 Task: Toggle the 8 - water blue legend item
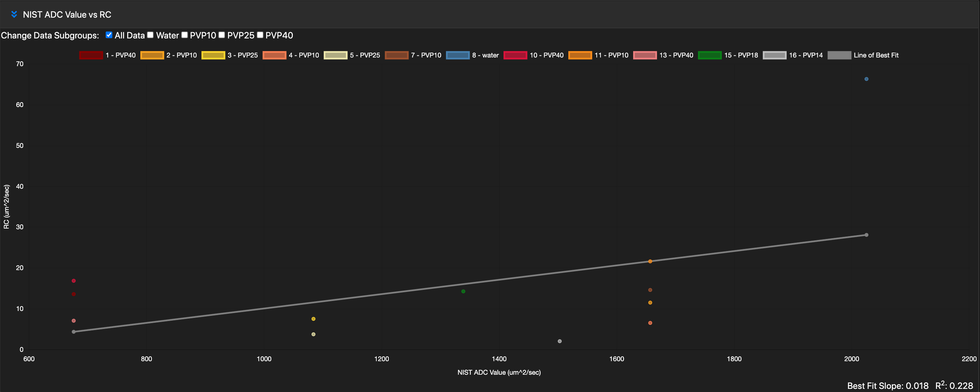458,55
